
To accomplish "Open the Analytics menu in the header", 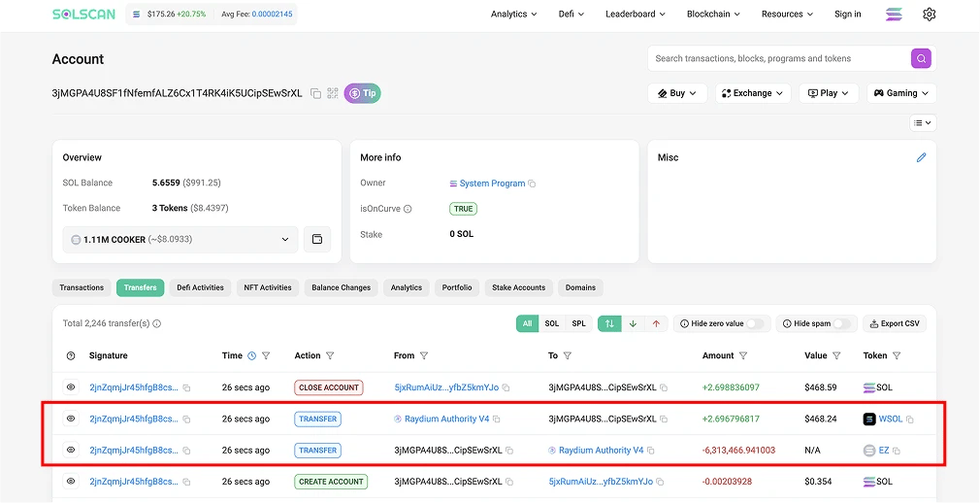I will (x=513, y=14).
